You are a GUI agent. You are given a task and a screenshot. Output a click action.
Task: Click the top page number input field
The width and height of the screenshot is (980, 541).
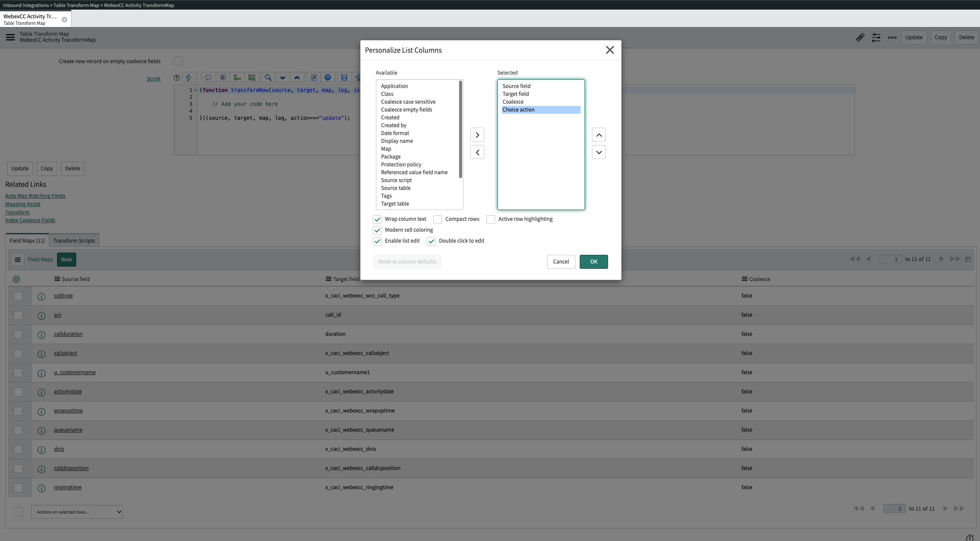click(x=890, y=259)
